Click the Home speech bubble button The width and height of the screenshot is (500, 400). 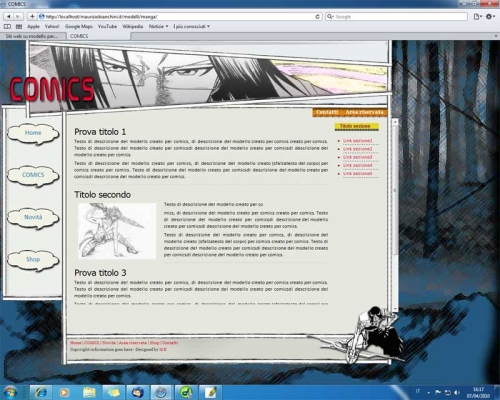(33, 133)
